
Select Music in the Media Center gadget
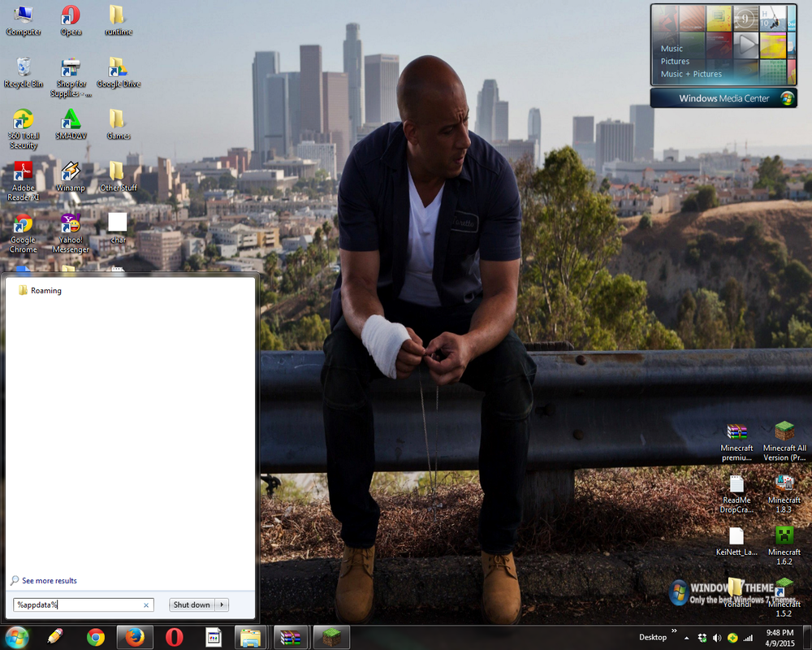pyautogui.click(x=672, y=48)
